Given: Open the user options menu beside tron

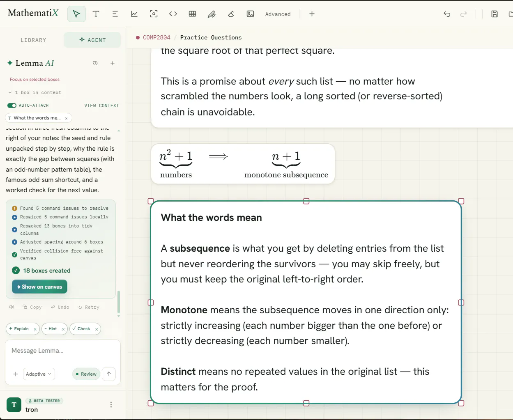Looking at the screenshot, I should [111, 404].
